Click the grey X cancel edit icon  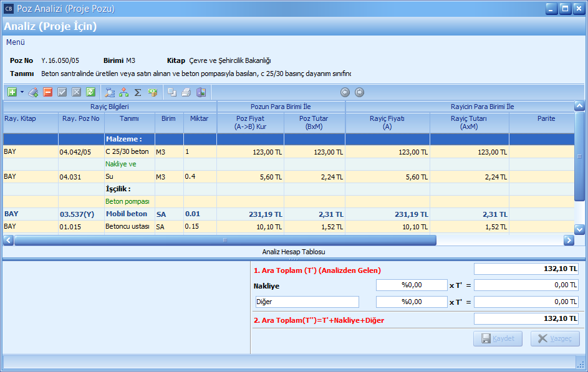pos(76,92)
